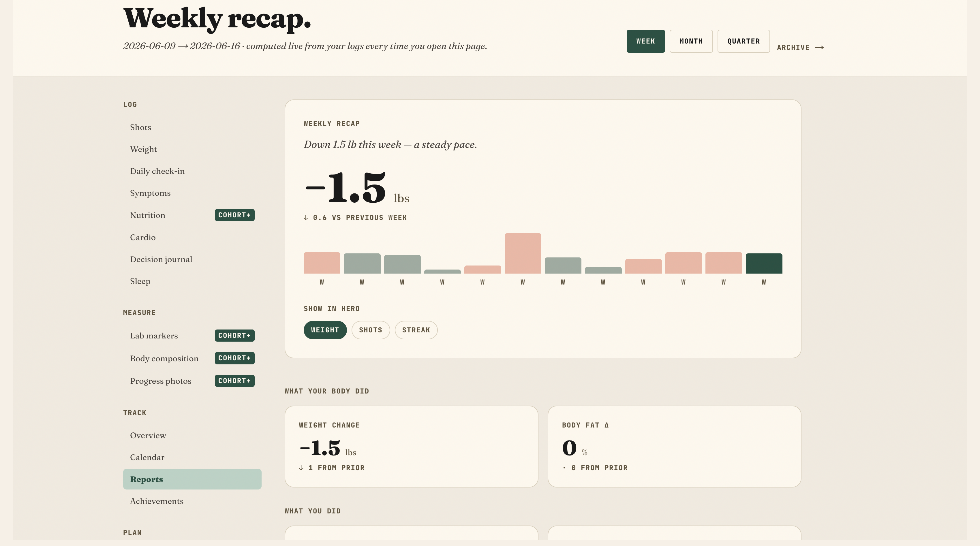Click the WHAT YOU DID heading
This screenshot has width=980, height=546.
(312, 511)
